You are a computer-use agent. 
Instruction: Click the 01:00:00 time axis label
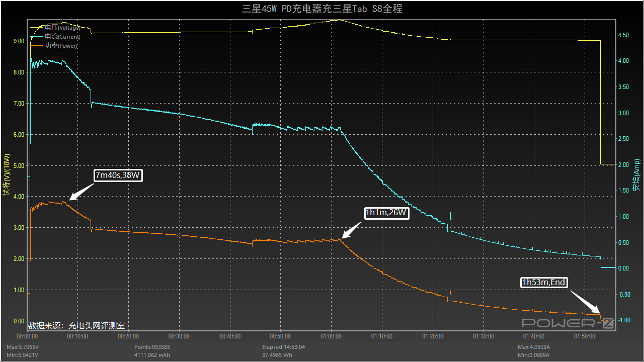click(x=331, y=336)
